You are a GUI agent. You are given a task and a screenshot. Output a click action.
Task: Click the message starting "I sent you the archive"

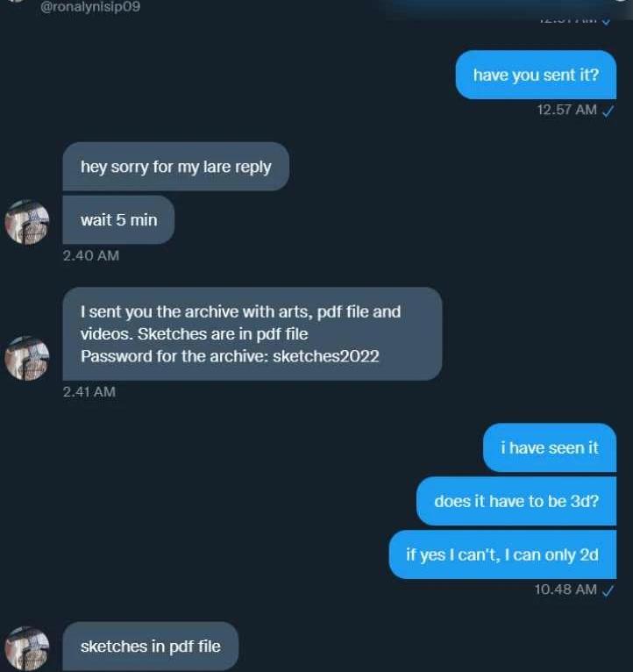tap(252, 333)
